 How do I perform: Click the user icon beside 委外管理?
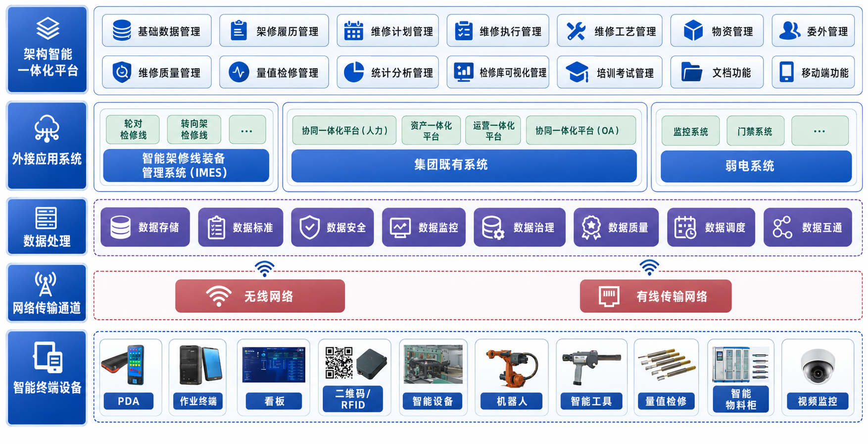(x=789, y=31)
